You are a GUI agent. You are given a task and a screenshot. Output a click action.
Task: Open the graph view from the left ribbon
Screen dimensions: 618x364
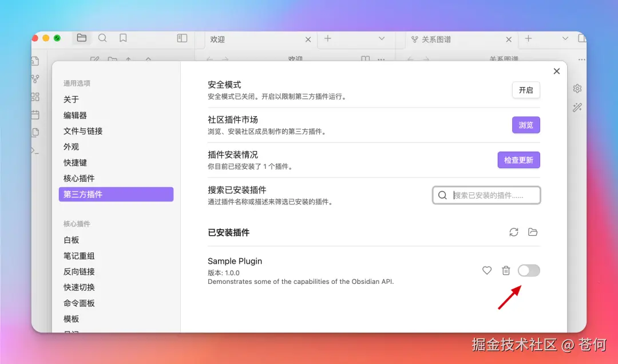tap(34, 79)
